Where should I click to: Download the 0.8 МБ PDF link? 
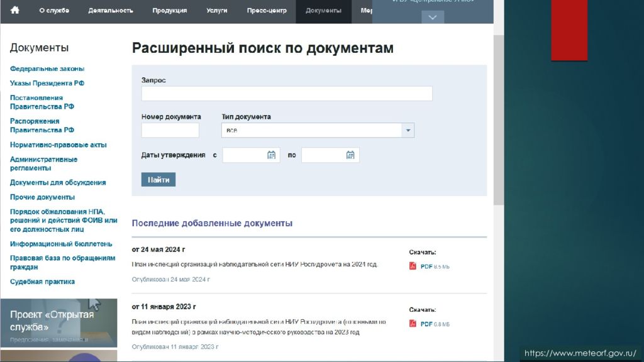pos(435,324)
